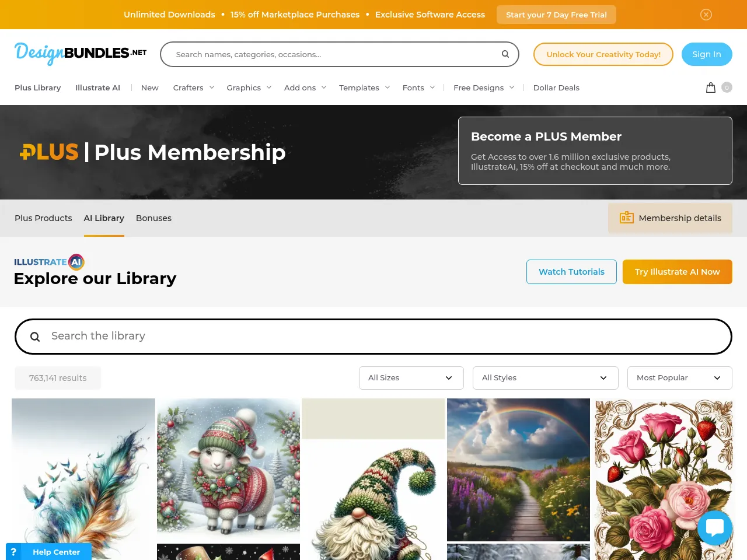The height and width of the screenshot is (560, 747).
Task: Click the Membership details card icon
Action: [x=627, y=218]
